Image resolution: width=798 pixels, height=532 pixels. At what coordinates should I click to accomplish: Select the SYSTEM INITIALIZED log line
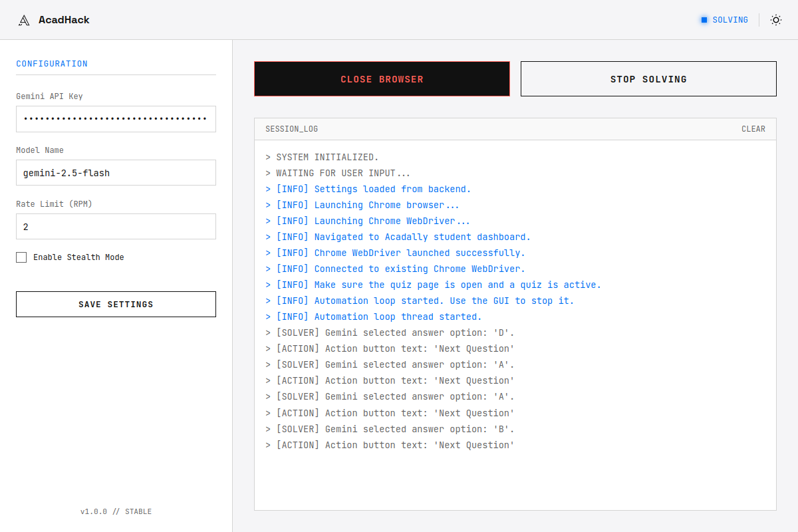[x=322, y=157]
